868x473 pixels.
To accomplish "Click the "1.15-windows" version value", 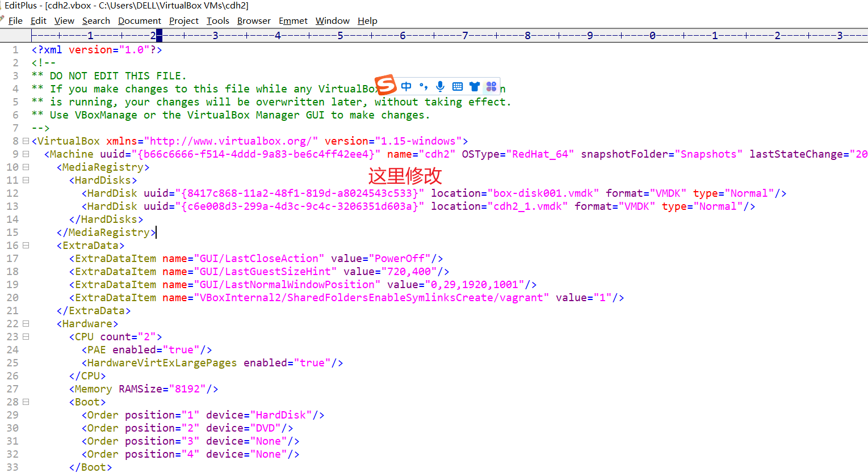I will pos(418,141).
